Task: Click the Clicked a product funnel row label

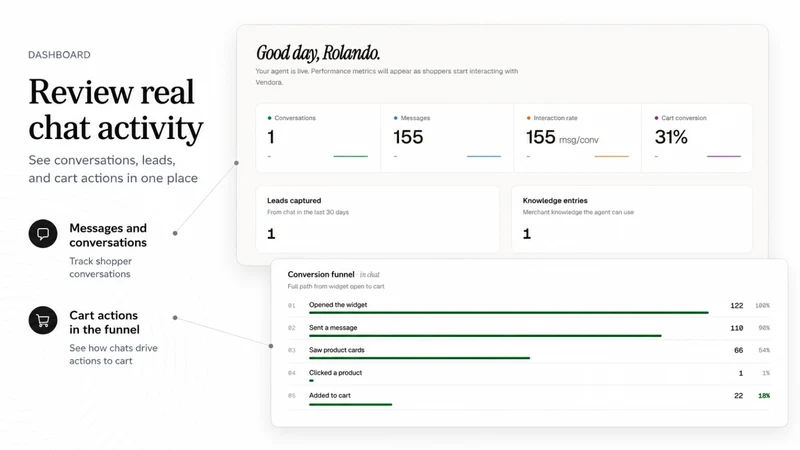Action: [335, 372]
